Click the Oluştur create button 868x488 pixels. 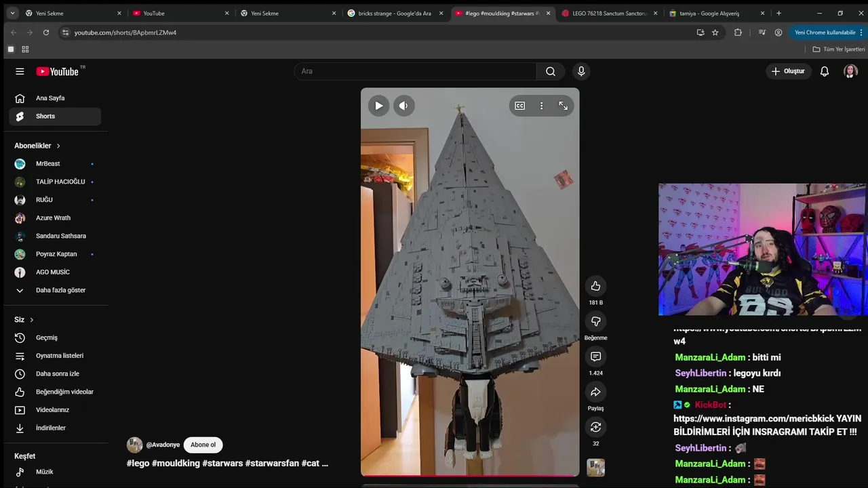coord(788,71)
